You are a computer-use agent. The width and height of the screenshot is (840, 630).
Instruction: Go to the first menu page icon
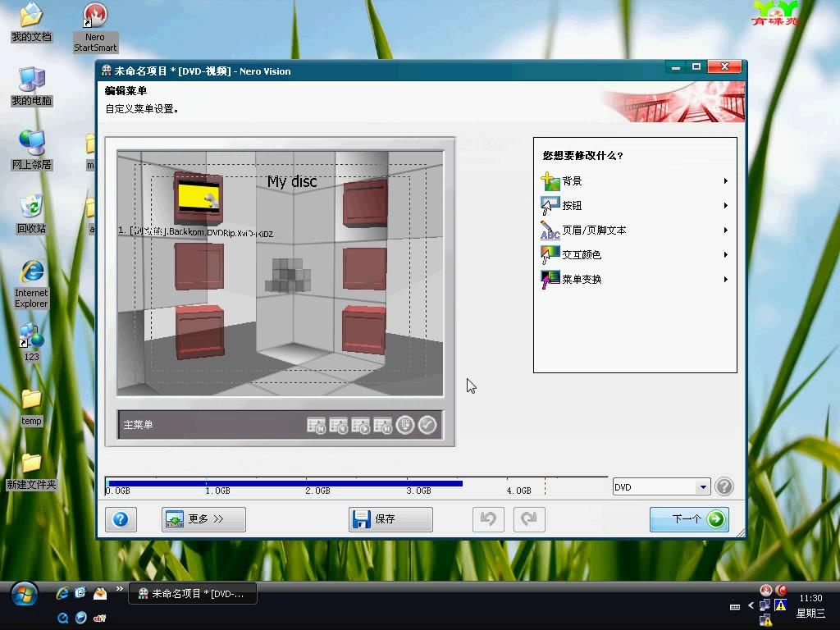(x=316, y=426)
